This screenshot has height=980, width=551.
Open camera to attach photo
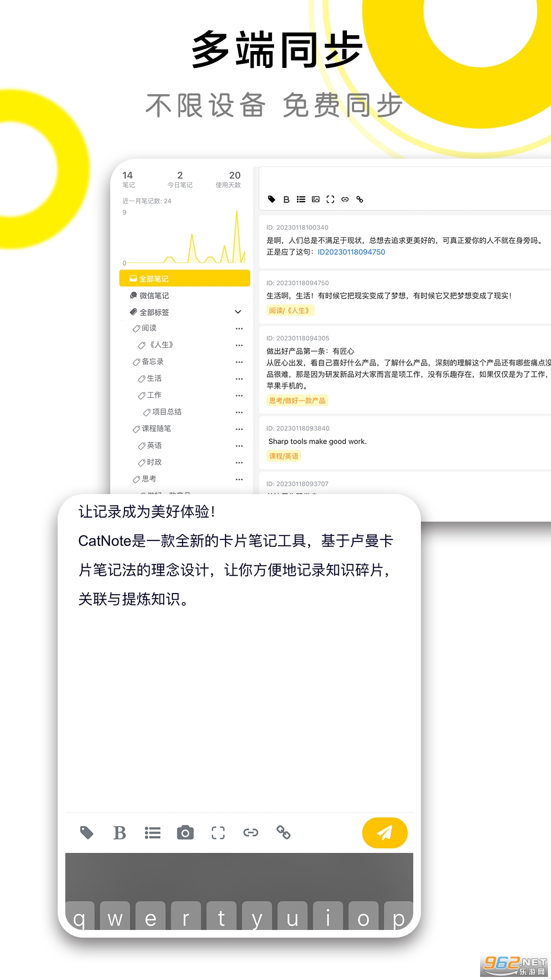[x=185, y=833]
